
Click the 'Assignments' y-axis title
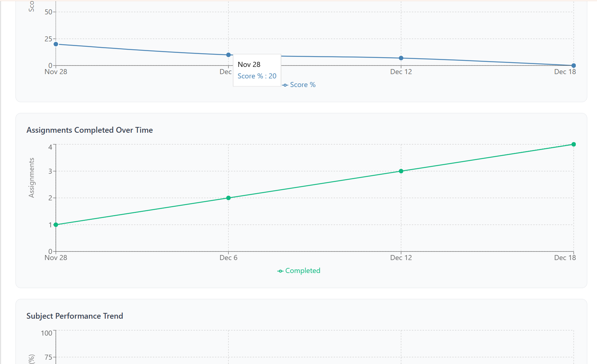(x=32, y=178)
